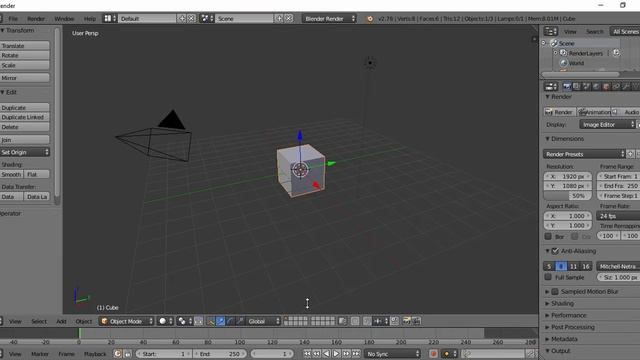
Task: Open the Render Presets dropdown
Action: [584, 154]
